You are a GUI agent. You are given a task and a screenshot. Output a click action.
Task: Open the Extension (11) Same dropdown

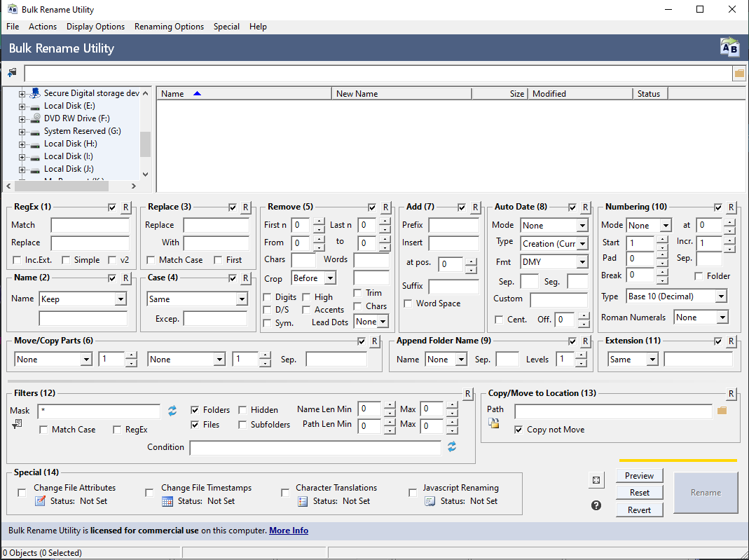(652, 360)
